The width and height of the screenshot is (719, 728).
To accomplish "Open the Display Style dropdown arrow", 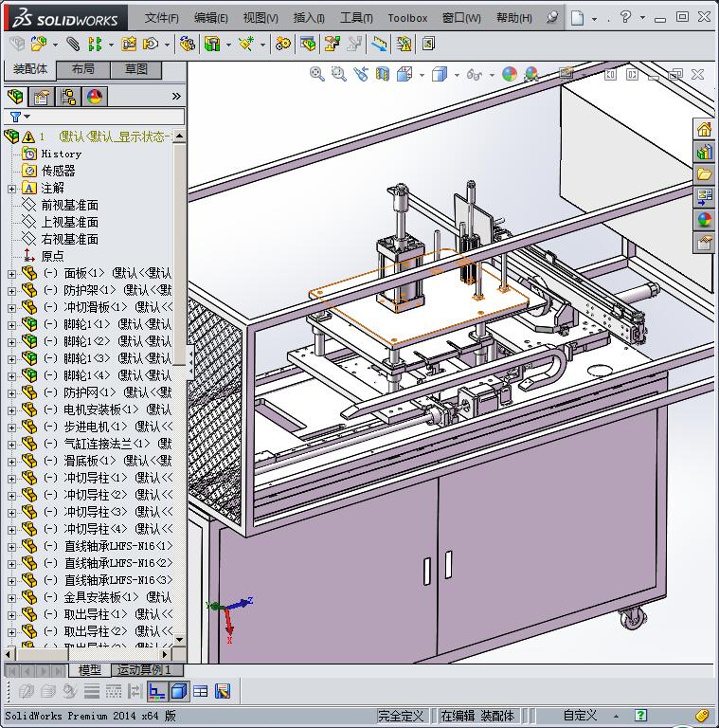I will tap(457, 75).
